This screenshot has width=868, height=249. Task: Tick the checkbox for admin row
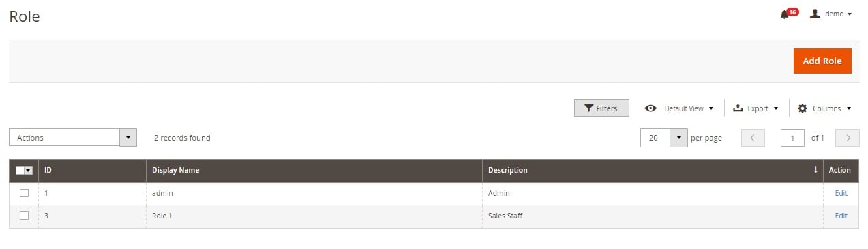[24, 193]
